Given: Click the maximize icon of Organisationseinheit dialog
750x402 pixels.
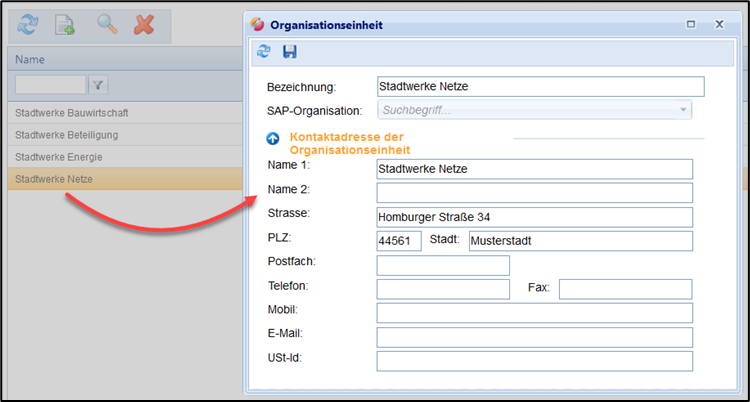Looking at the screenshot, I should click(692, 23).
